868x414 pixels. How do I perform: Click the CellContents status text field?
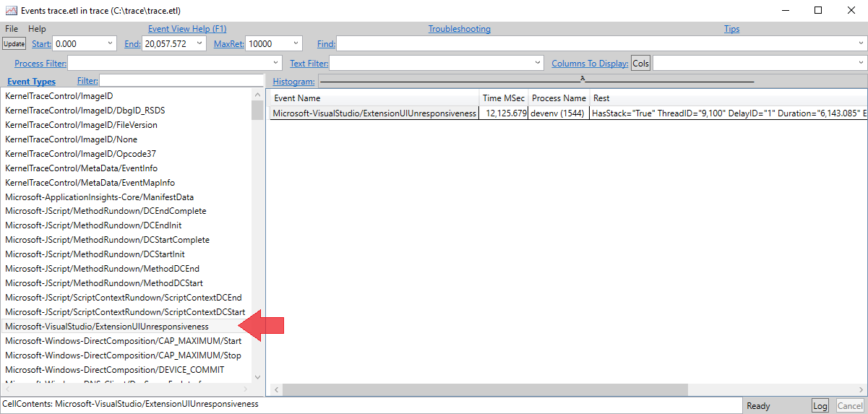371,405
